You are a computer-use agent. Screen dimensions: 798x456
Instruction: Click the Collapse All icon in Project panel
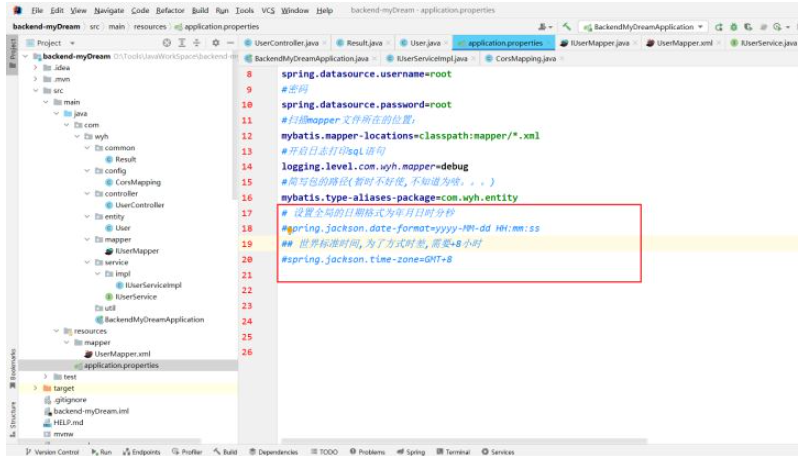tap(197, 43)
